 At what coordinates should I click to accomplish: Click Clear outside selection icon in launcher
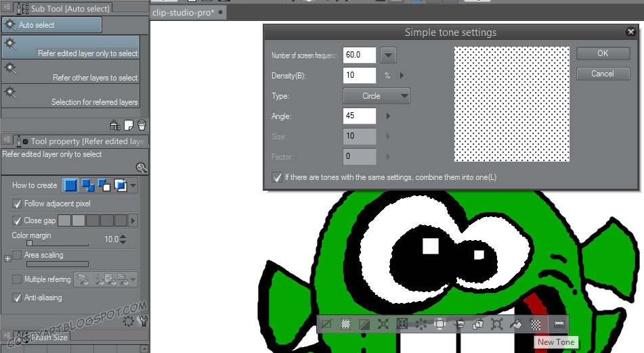(439, 325)
